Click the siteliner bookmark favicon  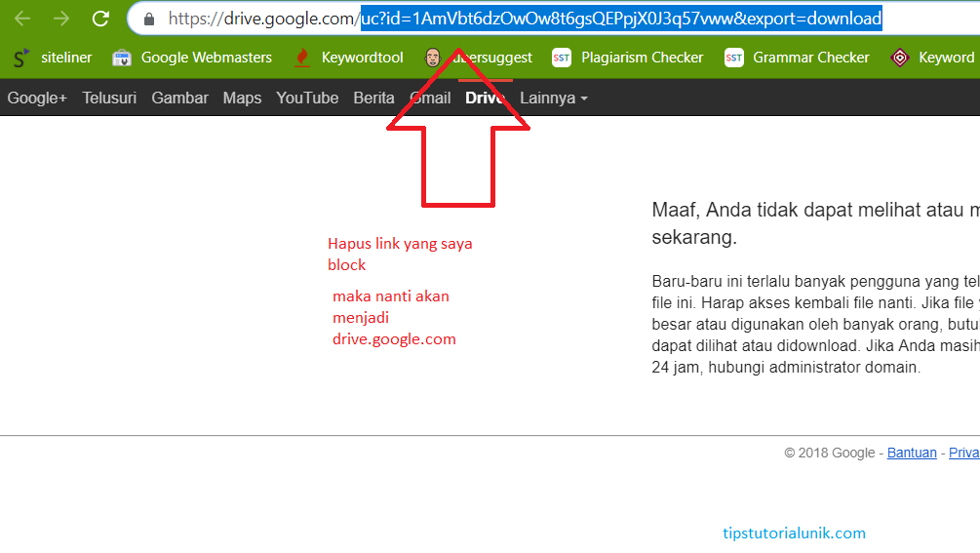tap(21, 59)
